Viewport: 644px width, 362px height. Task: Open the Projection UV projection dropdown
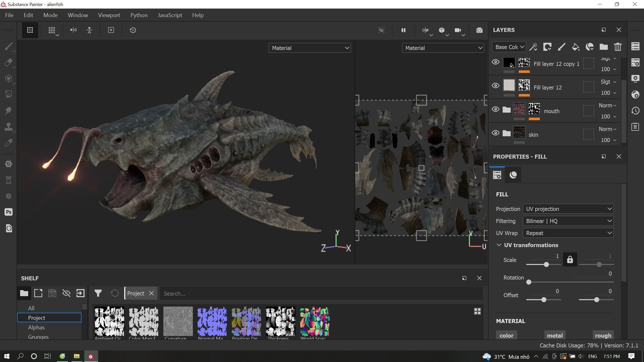(568, 209)
